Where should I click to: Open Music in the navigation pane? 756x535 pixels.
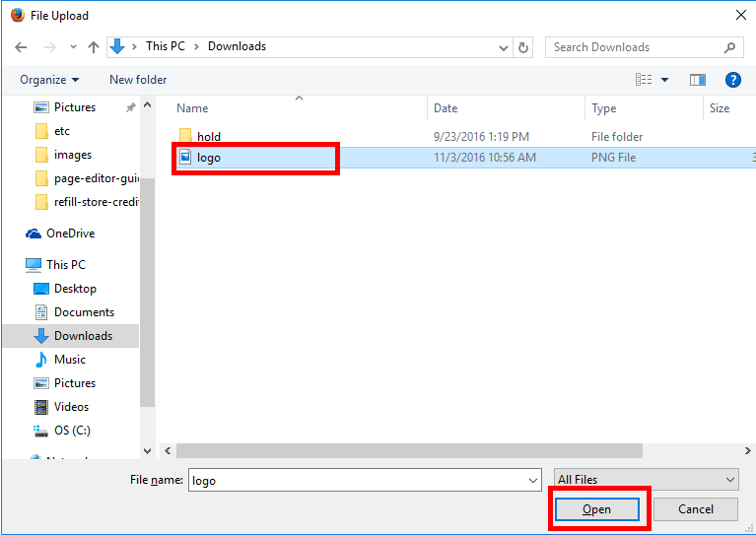(60, 360)
